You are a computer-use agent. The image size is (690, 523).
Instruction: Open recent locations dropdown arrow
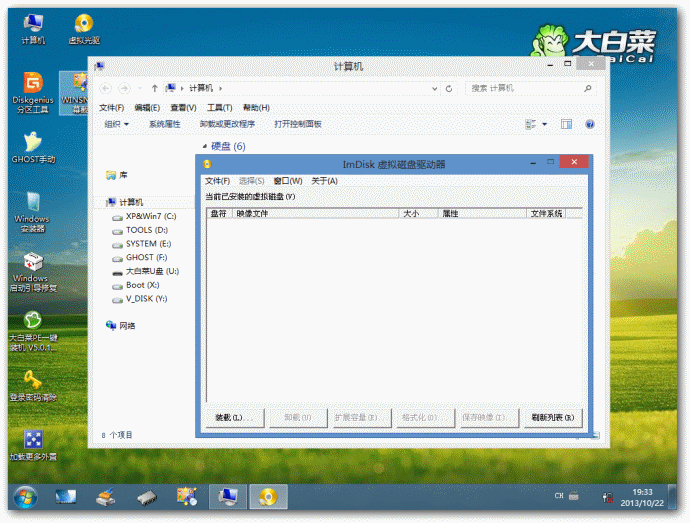(140, 88)
